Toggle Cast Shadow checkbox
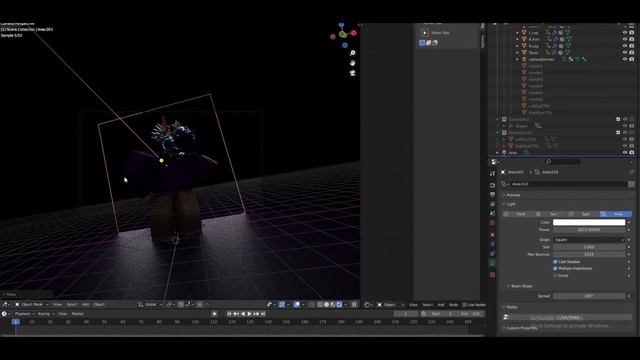The height and width of the screenshot is (360, 640). tap(555, 262)
